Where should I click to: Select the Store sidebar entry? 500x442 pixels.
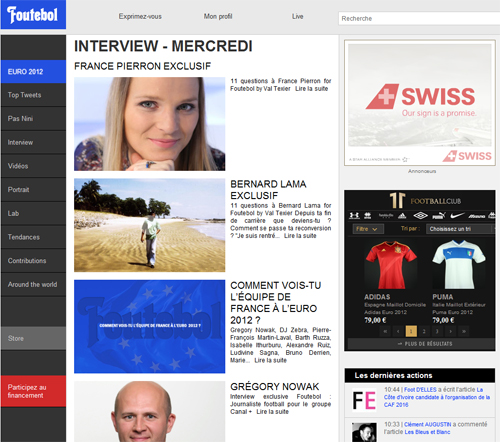coord(33,338)
